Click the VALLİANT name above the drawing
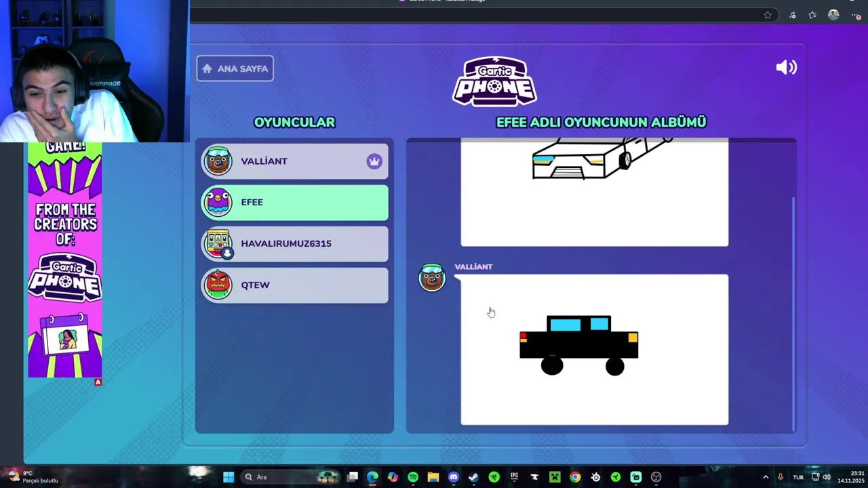 coord(473,266)
